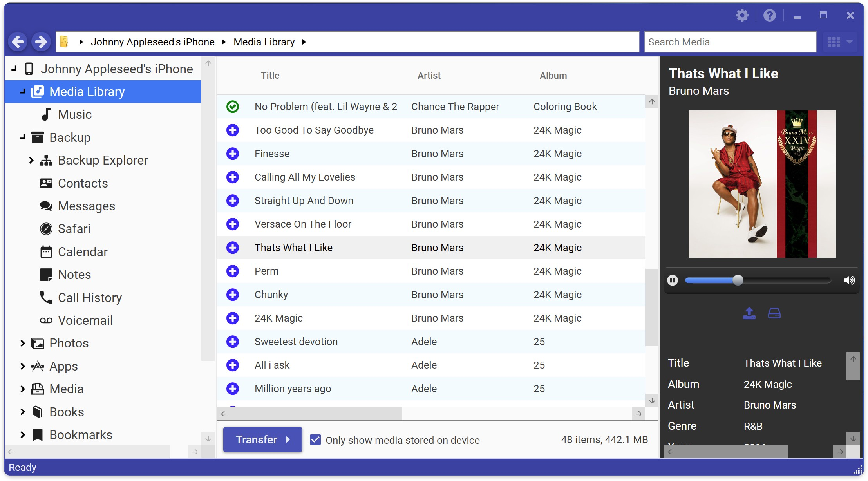
Task: Expand the Photos section in the sidebar
Action: tap(22, 343)
